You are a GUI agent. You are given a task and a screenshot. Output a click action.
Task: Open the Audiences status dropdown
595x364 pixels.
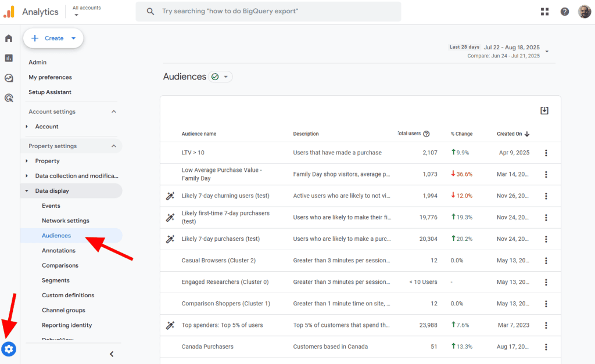point(220,77)
